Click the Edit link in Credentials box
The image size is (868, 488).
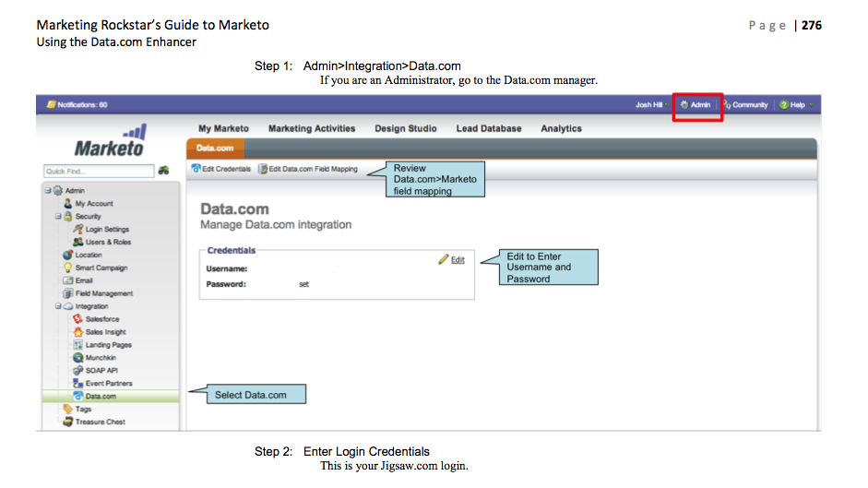pos(458,260)
